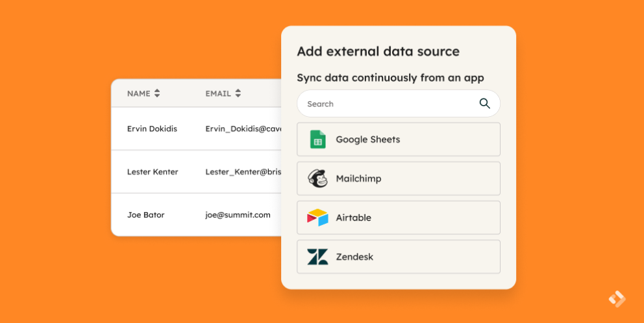Click the Zendesk logo icon
Viewport: 644px width, 323px height.
tap(317, 257)
